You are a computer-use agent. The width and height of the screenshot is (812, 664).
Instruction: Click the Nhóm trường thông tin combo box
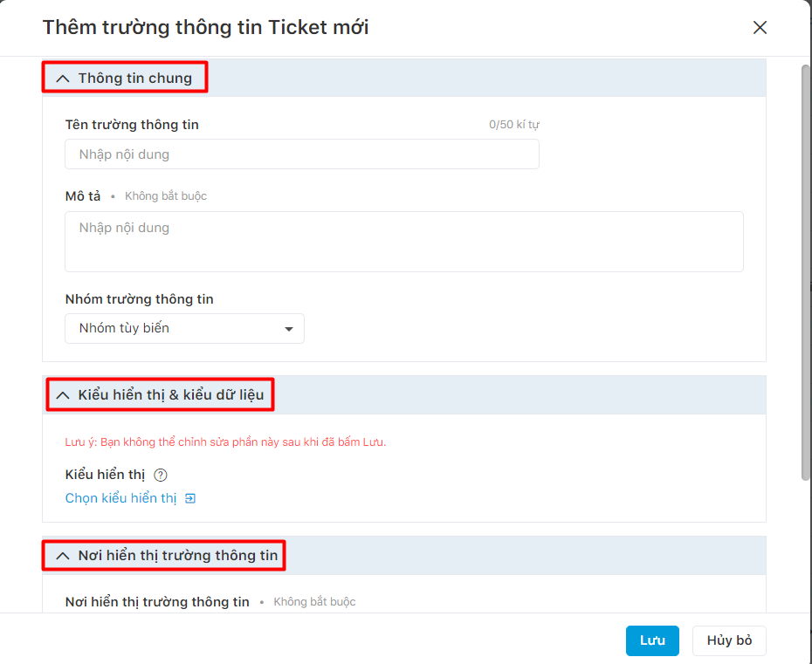coord(184,328)
